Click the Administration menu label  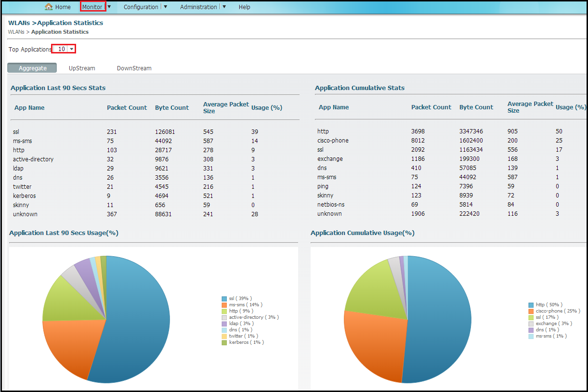[x=198, y=7]
